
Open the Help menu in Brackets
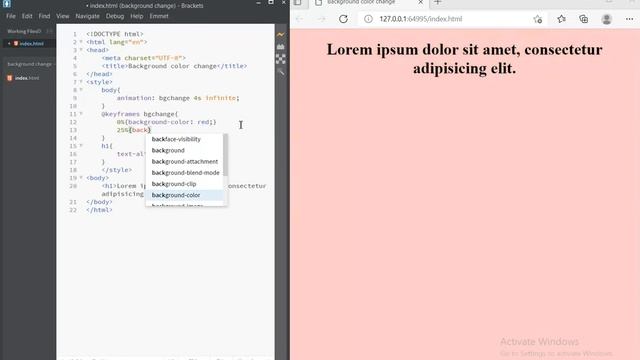137,16
